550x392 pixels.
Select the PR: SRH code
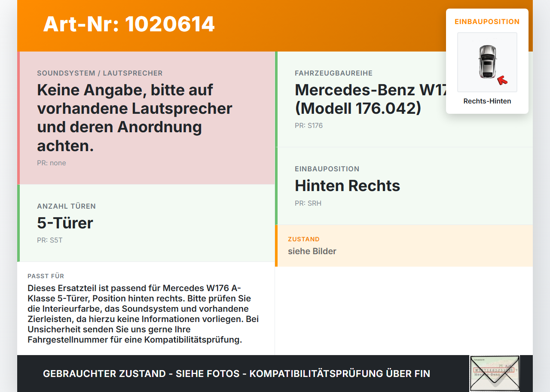(308, 204)
